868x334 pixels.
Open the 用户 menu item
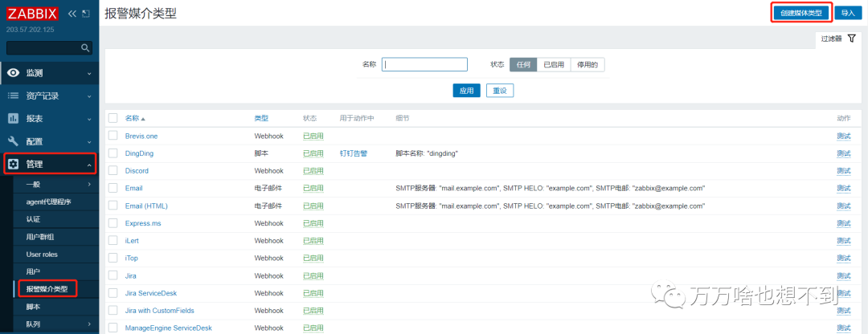point(33,271)
